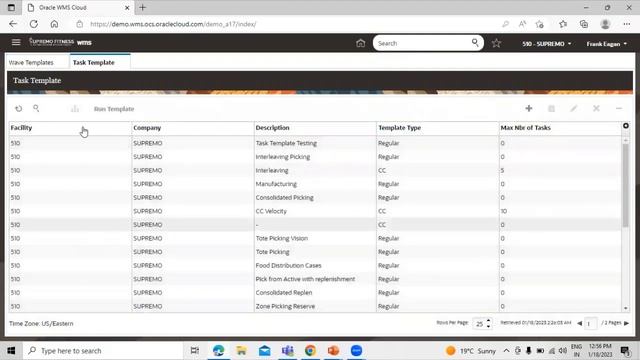Add a new task template with plus
The height and width of the screenshot is (360, 640).
529,108
